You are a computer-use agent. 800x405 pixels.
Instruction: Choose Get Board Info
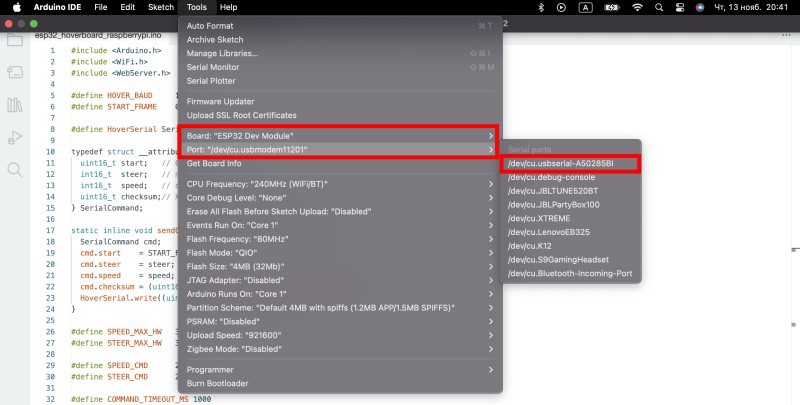[x=340, y=163]
